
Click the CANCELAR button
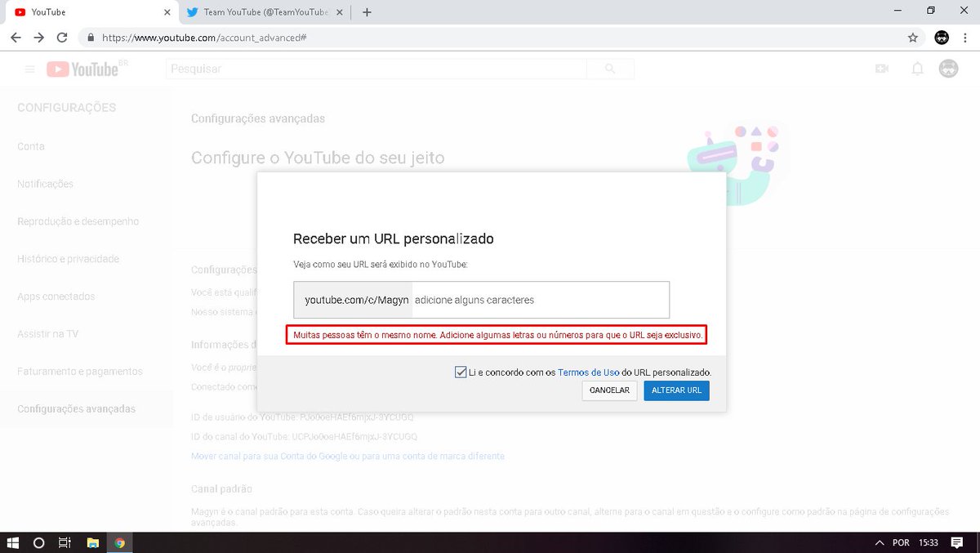(x=609, y=390)
